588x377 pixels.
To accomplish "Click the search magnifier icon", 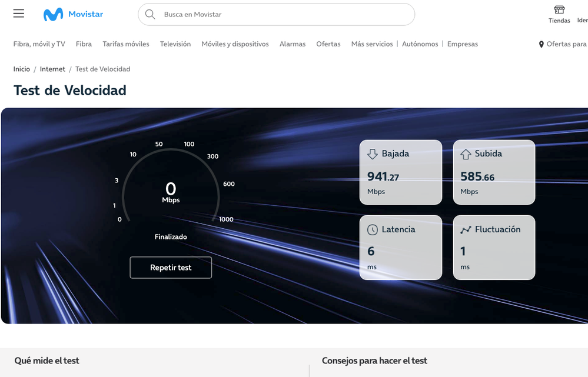I will point(150,14).
